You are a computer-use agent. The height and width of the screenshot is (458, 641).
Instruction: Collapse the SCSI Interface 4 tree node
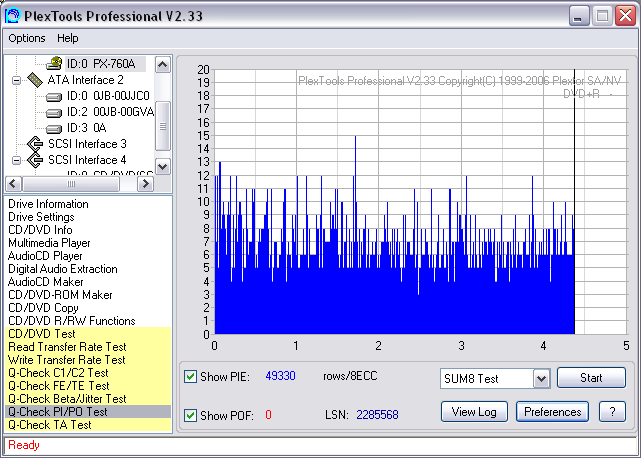point(16,160)
